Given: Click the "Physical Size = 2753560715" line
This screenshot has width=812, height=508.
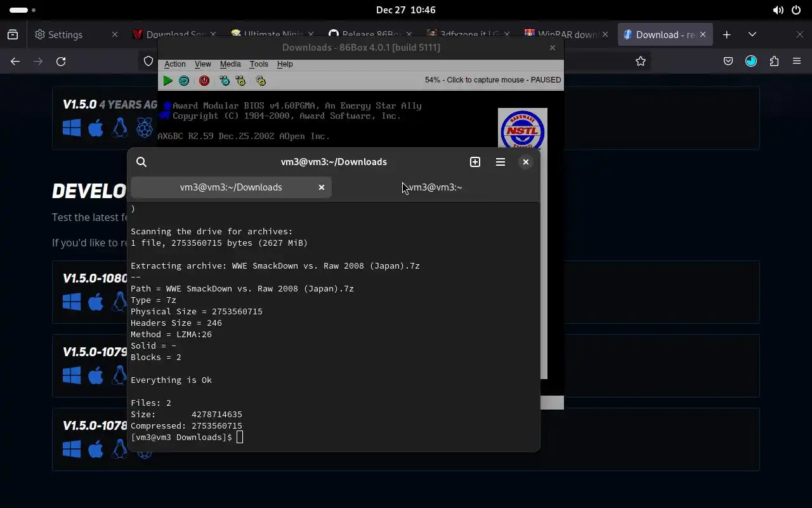Looking at the screenshot, I should pyautogui.click(x=197, y=312).
